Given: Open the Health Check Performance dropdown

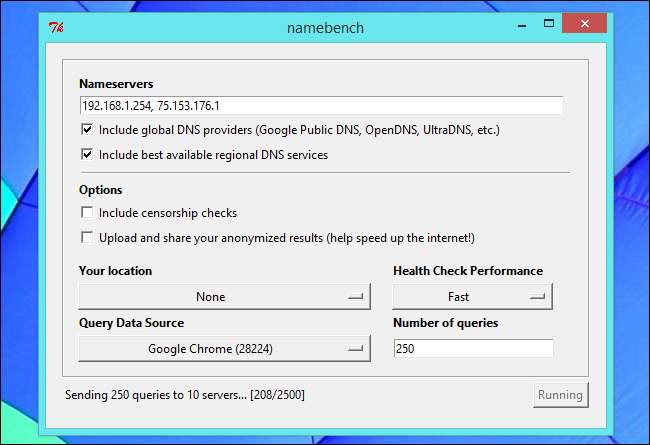Looking at the screenshot, I should click(x=473, y=297).
